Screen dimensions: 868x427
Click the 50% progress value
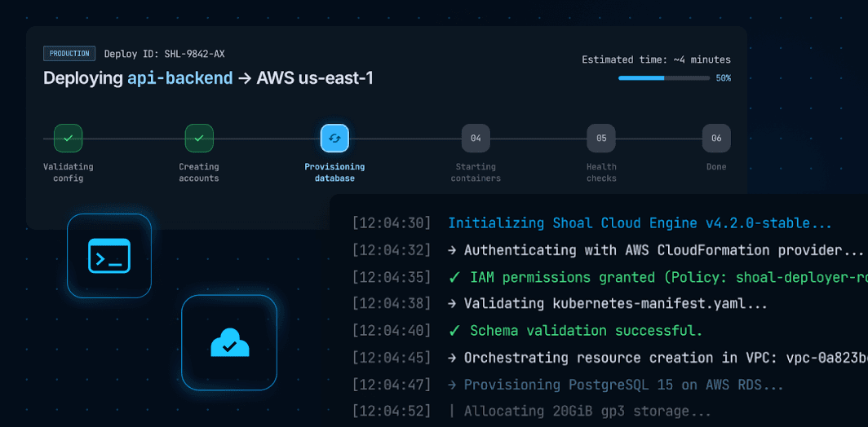[x=723, y=78]
